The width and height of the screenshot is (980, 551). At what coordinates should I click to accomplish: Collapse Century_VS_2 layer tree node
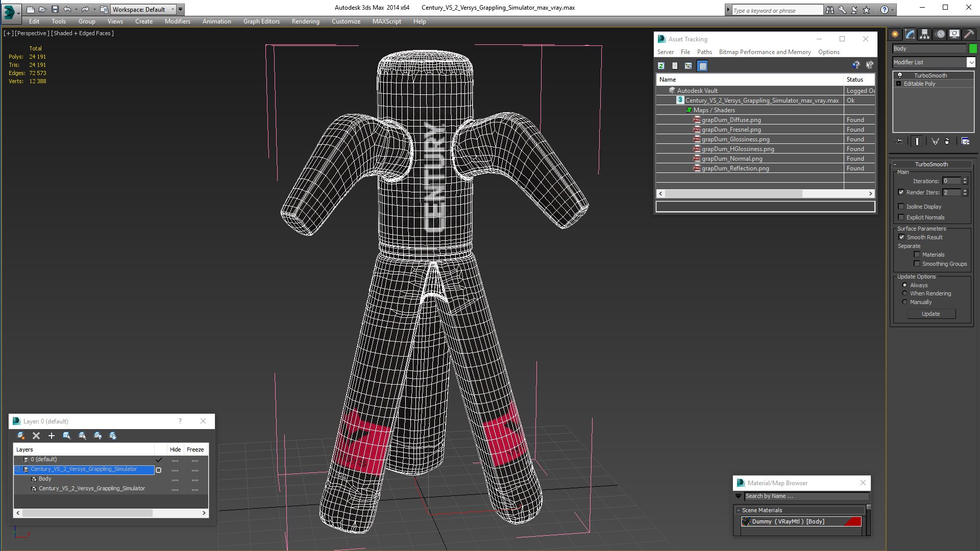[x=18, y=469]
